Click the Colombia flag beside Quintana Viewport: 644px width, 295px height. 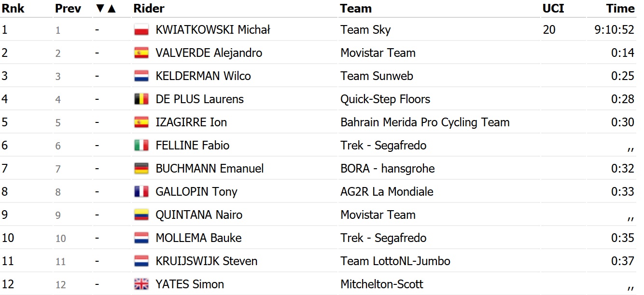coord(141,215)
